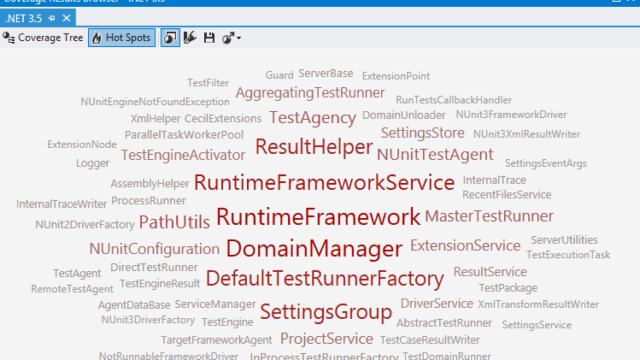Click the TestAgency class name

click(312, 118)
